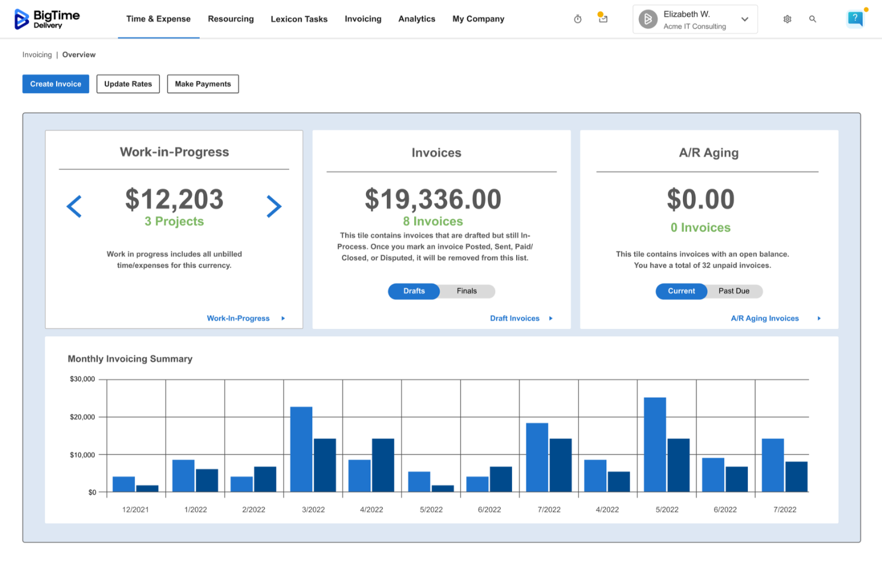This screenshot has height=588, width=882.
Task: Open the notifications inbox icon
Action: point(603,18)
